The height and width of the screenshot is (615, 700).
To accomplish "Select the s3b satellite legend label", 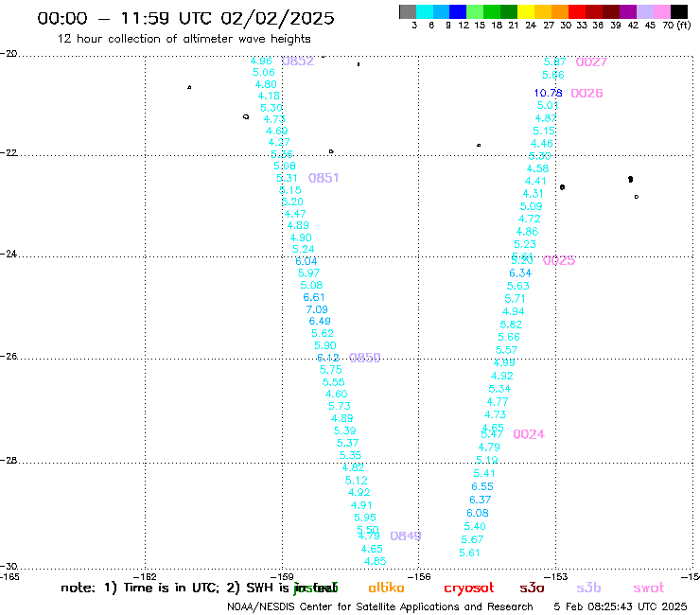I will (x=588, y=588).
